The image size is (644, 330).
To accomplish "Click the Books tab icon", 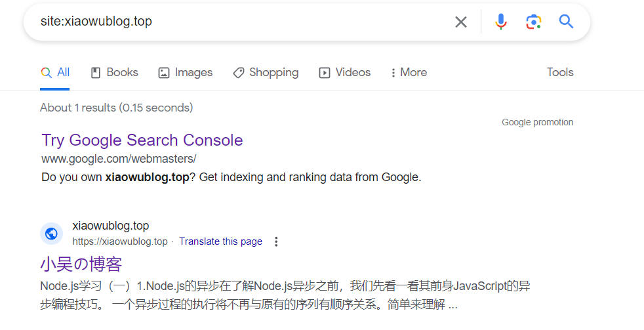I will pyautogui.click(x=96, y=73).
